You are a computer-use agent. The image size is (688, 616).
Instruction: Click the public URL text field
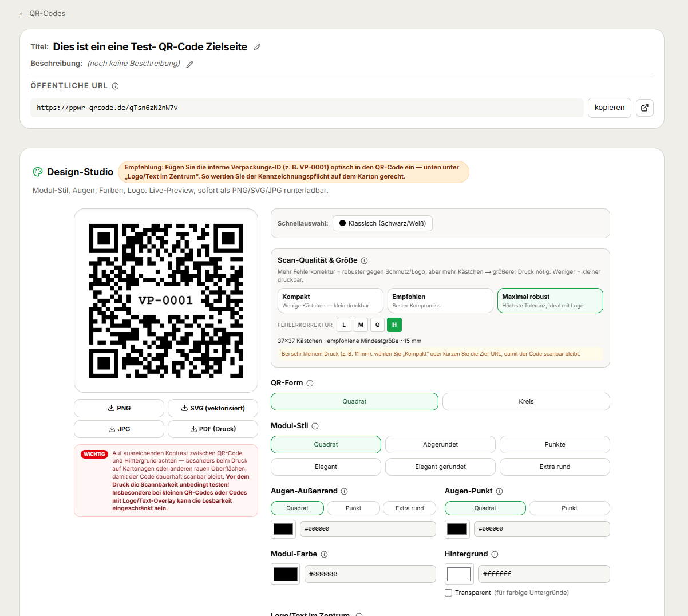pyautogui.click(x=307, y=108)
